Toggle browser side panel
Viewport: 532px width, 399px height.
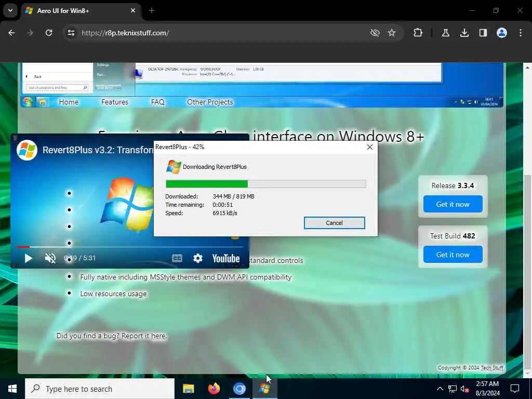point(483,33)
